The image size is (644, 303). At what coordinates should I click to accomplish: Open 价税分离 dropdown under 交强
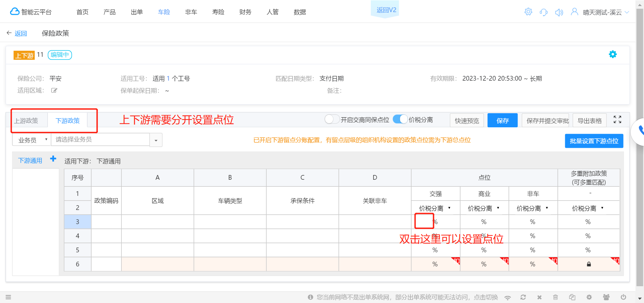pos(435,208)
